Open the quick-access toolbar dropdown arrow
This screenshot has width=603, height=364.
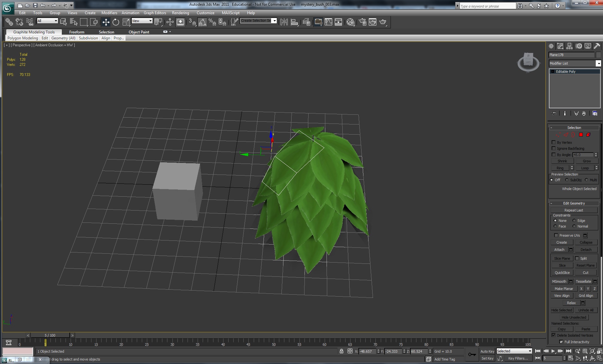(72, 5)
